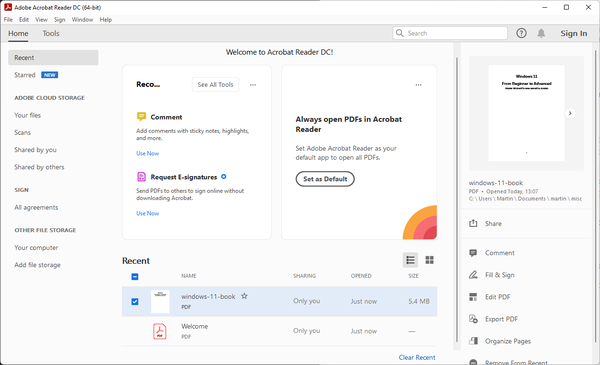
Task: Click the main content vertical scrollbar
Action: 457,199
